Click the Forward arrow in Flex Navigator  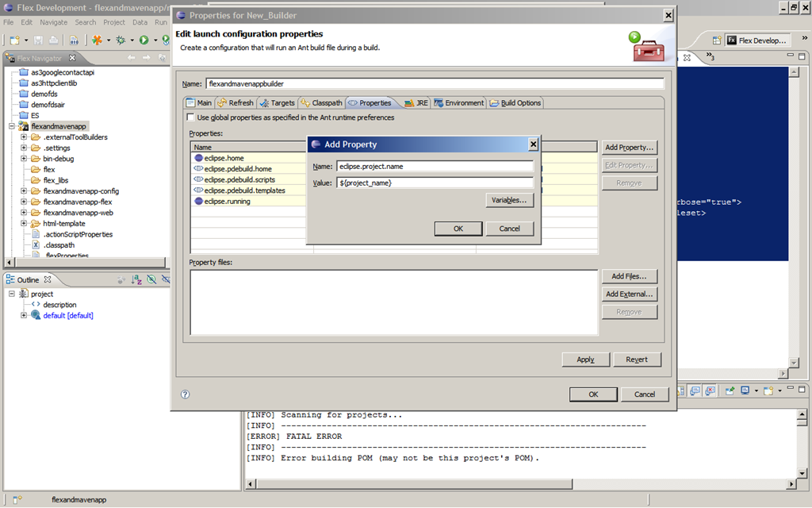pos(147,57)
